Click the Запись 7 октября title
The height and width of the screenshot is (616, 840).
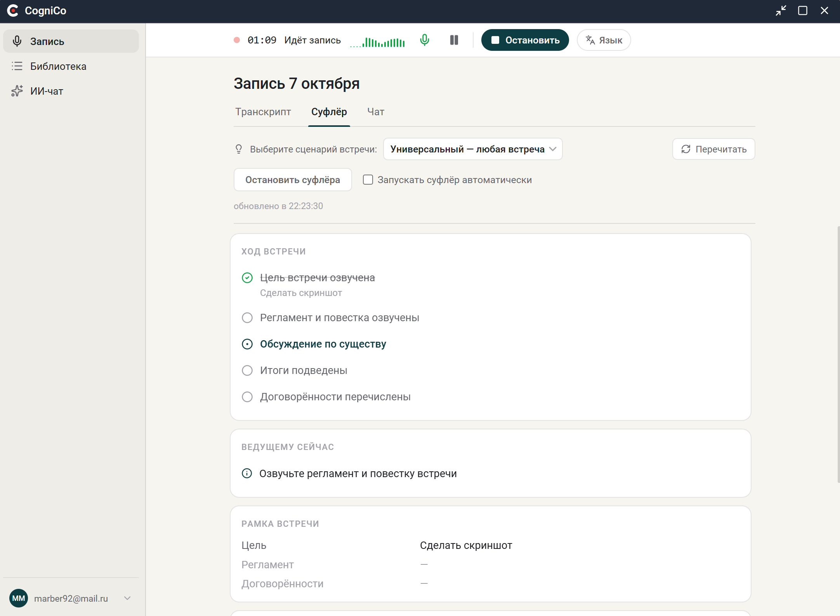[x=297, y=83]
